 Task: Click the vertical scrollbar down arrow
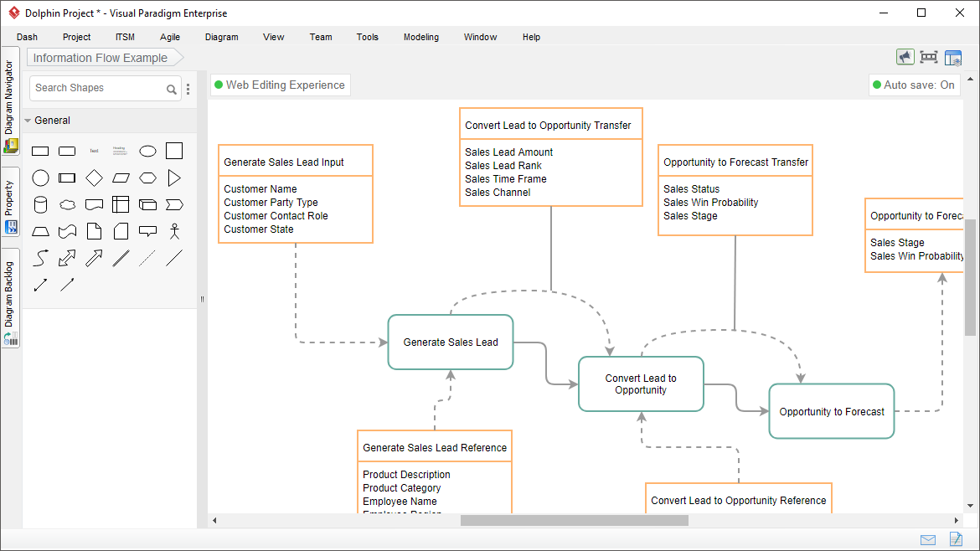(970, 506)
